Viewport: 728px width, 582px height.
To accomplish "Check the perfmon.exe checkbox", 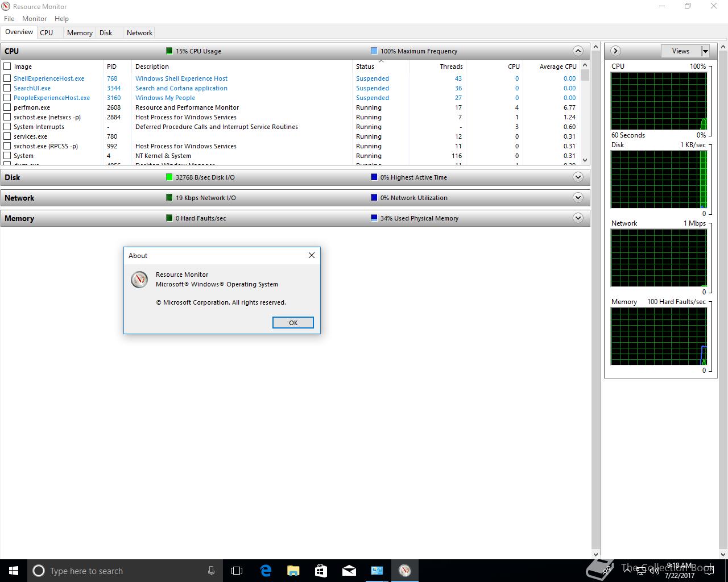I will click(x=7, y=107).
